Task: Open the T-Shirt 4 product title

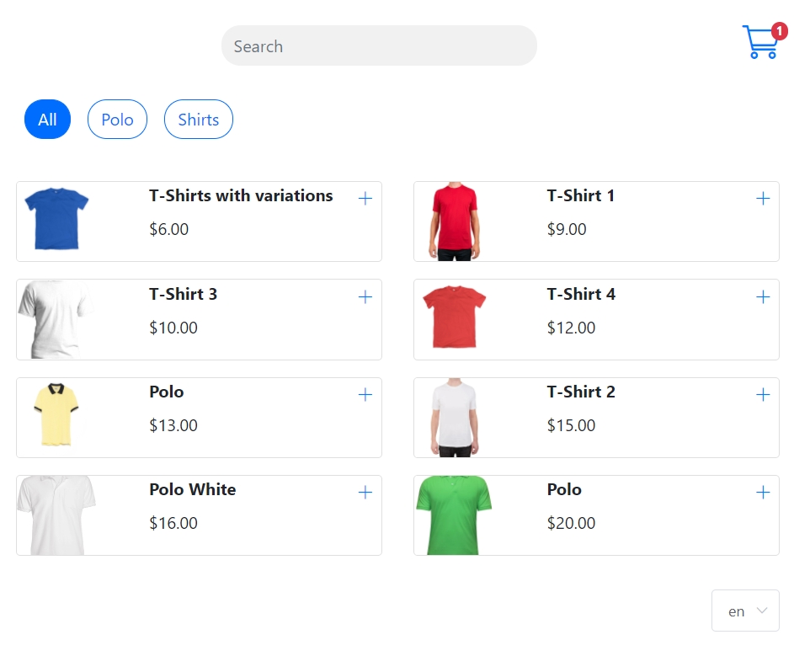Action: [x=581, y=294]
